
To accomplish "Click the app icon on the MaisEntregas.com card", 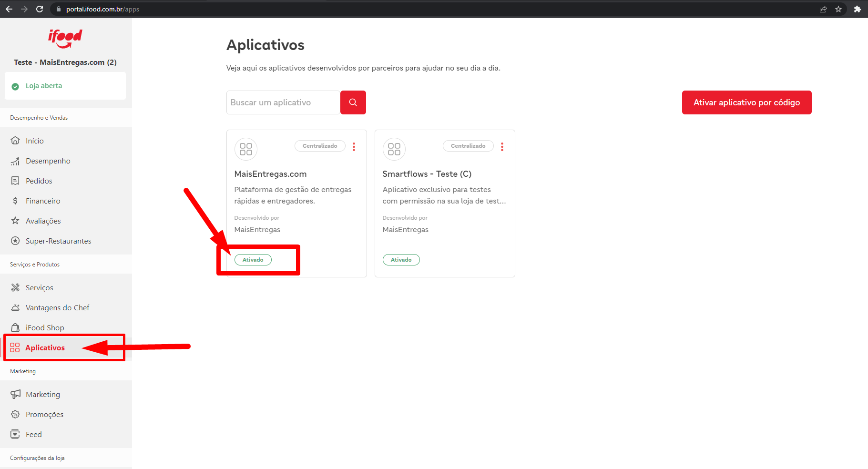I will pyautogui.click(x=246, y=149).
